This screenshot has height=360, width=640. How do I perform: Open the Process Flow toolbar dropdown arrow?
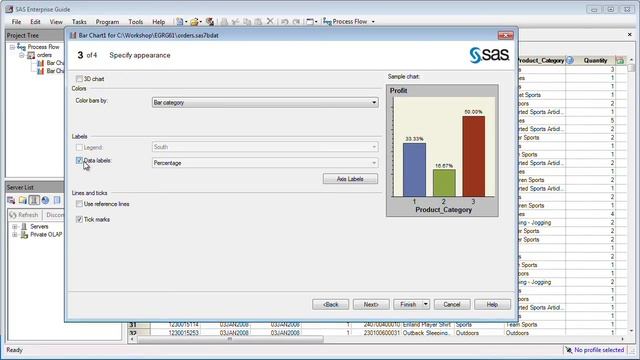coord(373,22)
